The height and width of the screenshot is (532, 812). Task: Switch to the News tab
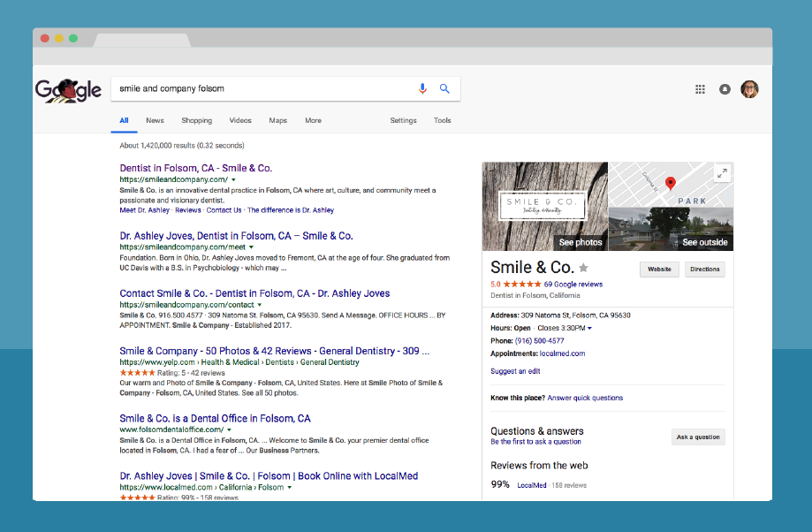pyautogui.click(x=155, y=120)
